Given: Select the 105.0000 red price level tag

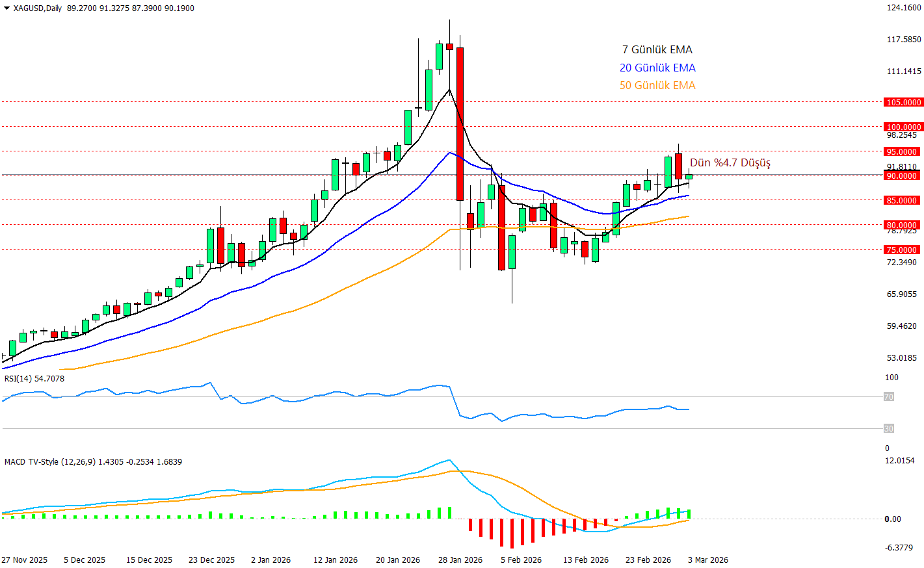Looking at the screenshot, I should [903, 103].
